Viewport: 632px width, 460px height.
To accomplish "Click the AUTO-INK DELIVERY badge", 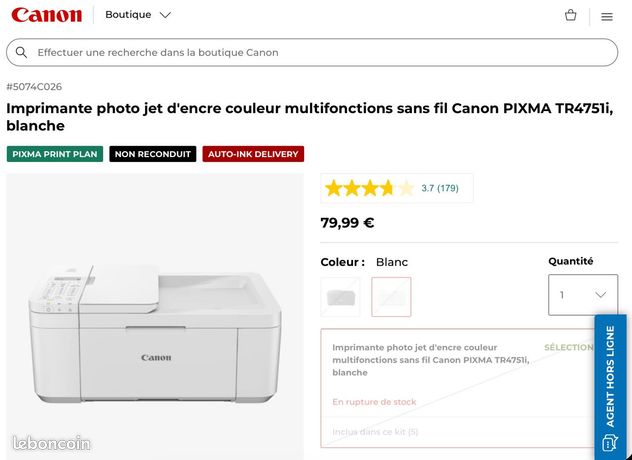I will pyautogui.click(x=253, y=154).
